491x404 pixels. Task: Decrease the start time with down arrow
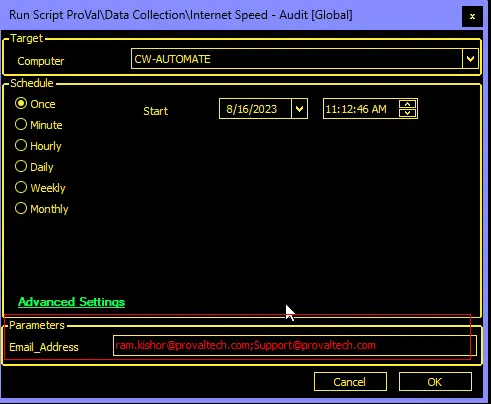pyautogui.click(x=407, y=113)
